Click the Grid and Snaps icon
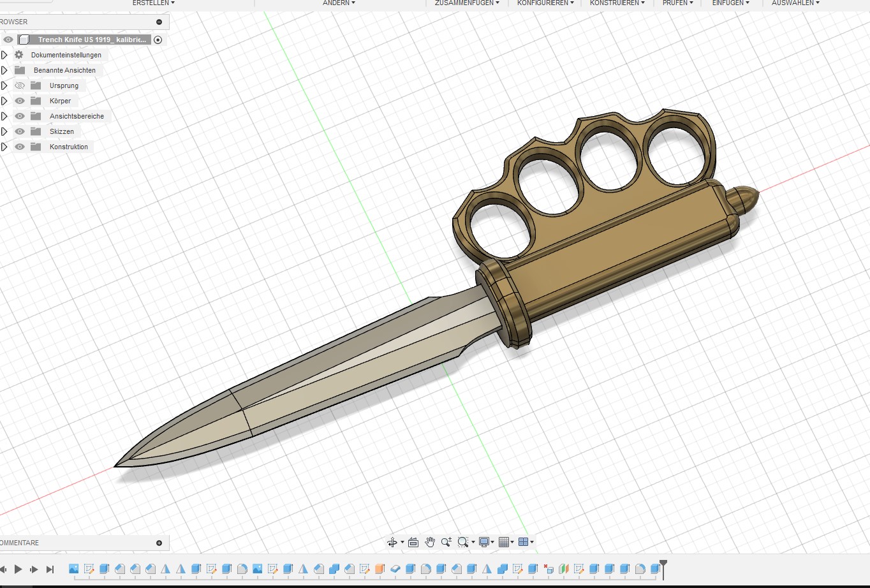Viewport: 870px width, 588px height. [x=504, y=542]
